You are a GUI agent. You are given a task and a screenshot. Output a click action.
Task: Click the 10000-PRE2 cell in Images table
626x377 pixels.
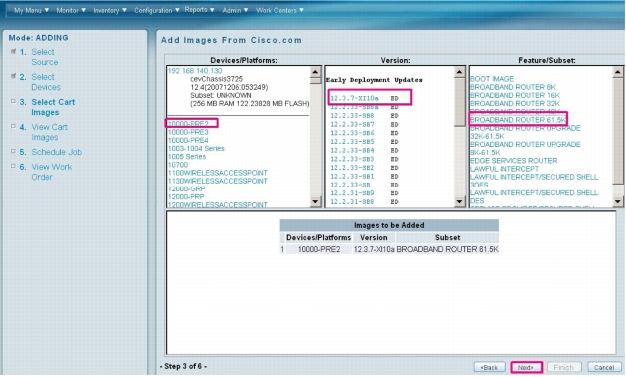pyautogui.click(x=319, y=249)
